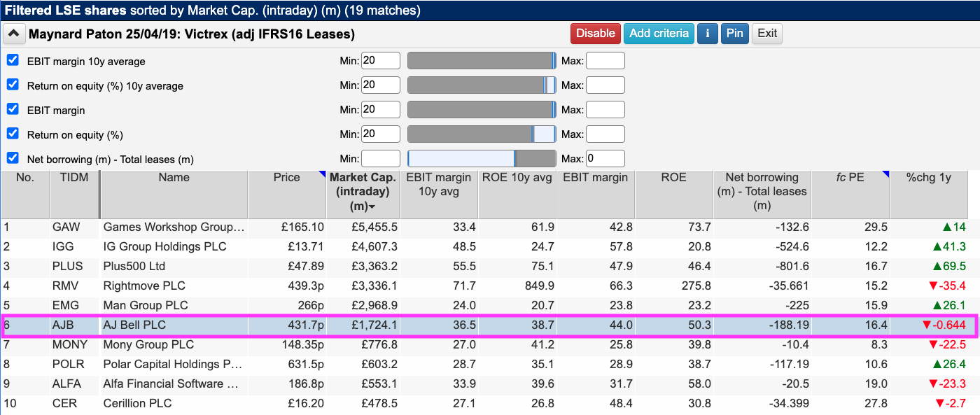The image size is (980, 415).
Task: Click the Pin button
Action: (734, 34)
